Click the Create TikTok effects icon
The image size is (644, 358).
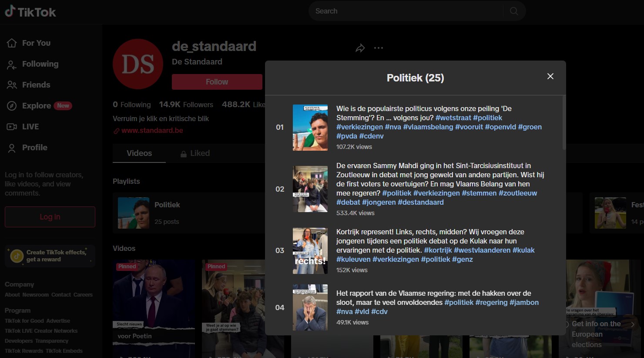coord(17,256)
